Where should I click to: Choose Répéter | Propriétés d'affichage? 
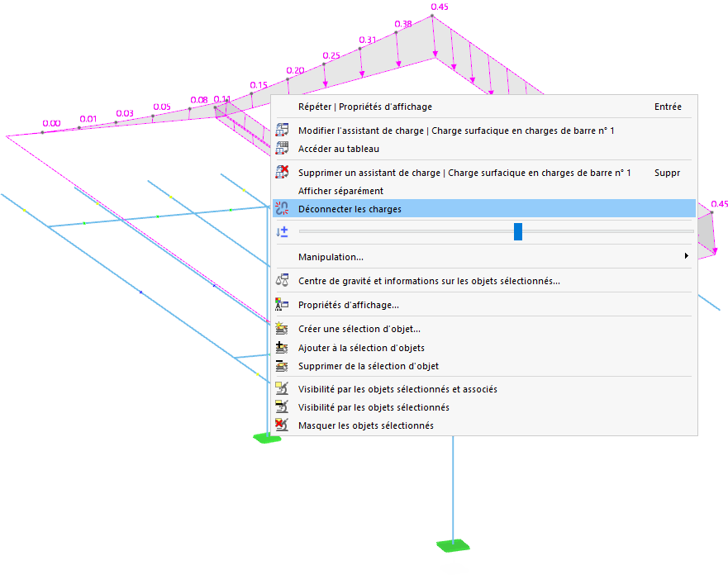(x=484, y=107)
